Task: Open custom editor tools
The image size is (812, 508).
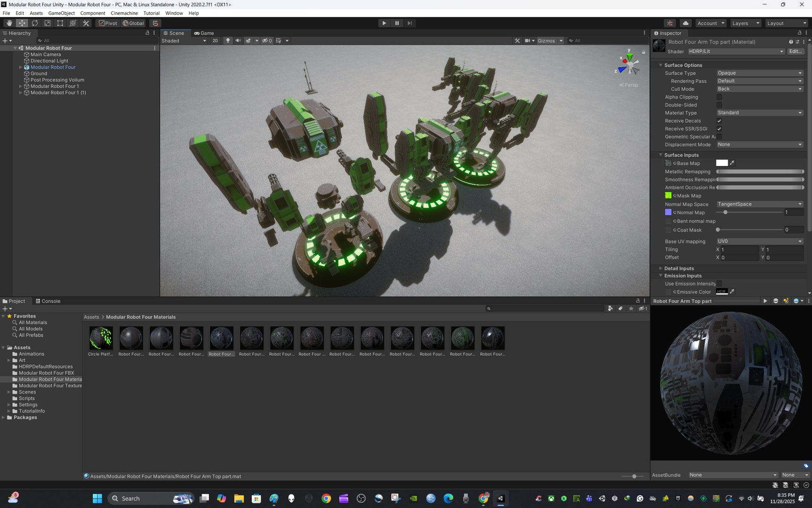Action: click(x=86, y=23)
